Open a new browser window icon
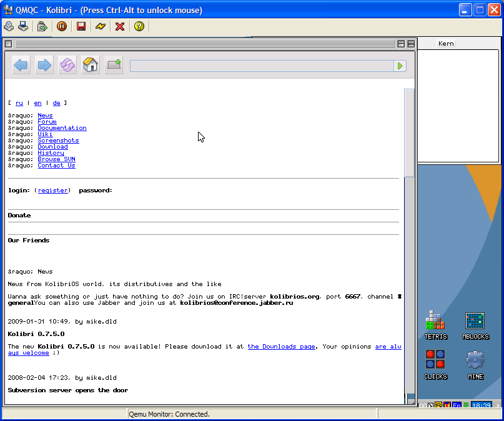 click(x=114, y=65)
